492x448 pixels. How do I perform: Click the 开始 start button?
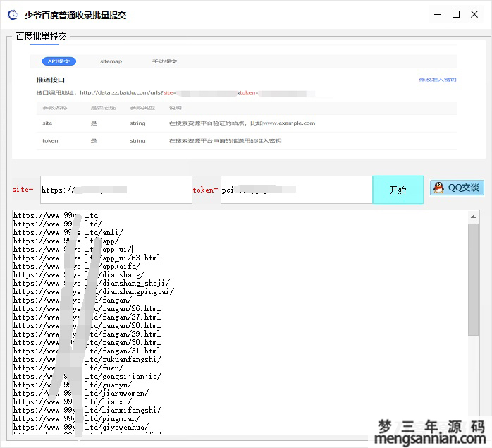pos(398,190)
